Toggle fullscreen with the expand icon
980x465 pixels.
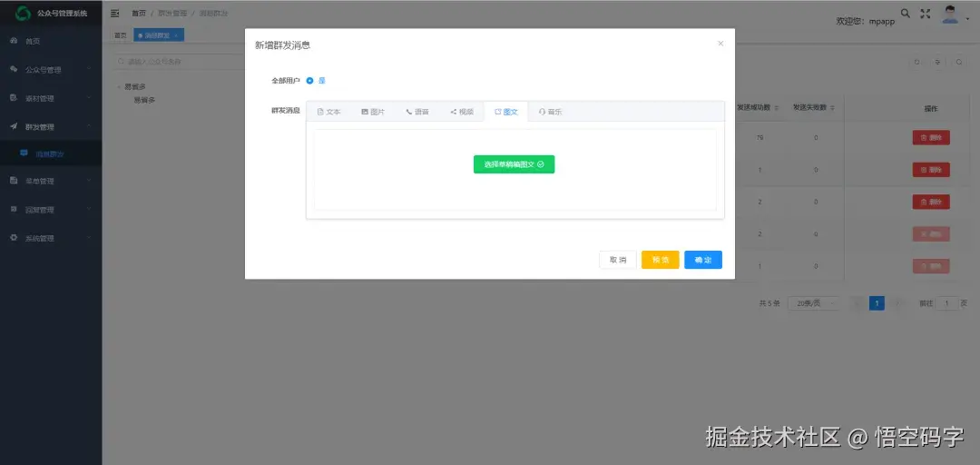tap(925, 13)
